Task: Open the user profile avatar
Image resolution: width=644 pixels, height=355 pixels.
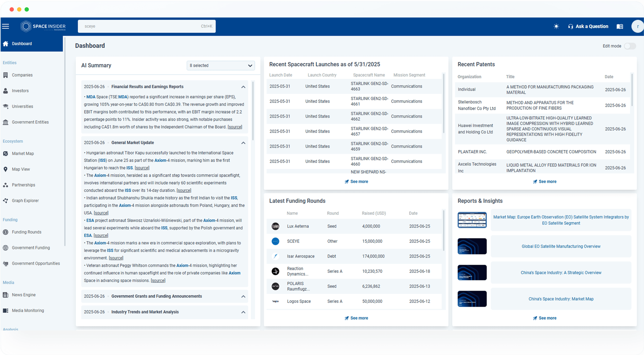Action: 637,26
